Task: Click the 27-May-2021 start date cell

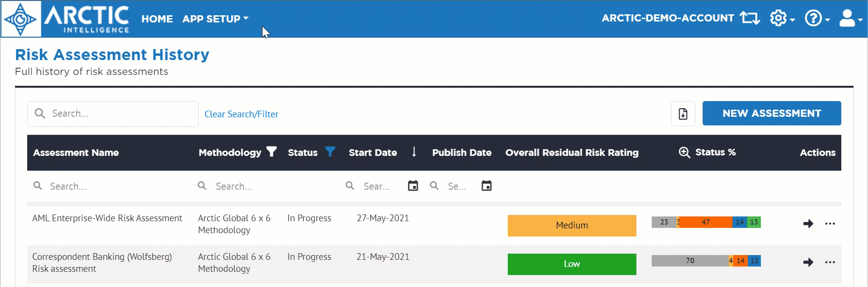Action: (383, 218)
